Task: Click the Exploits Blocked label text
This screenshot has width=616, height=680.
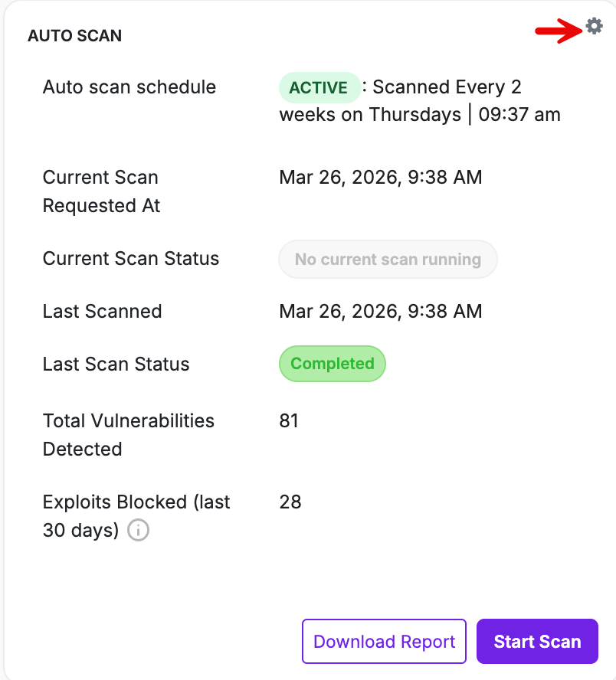Action: 136,503
